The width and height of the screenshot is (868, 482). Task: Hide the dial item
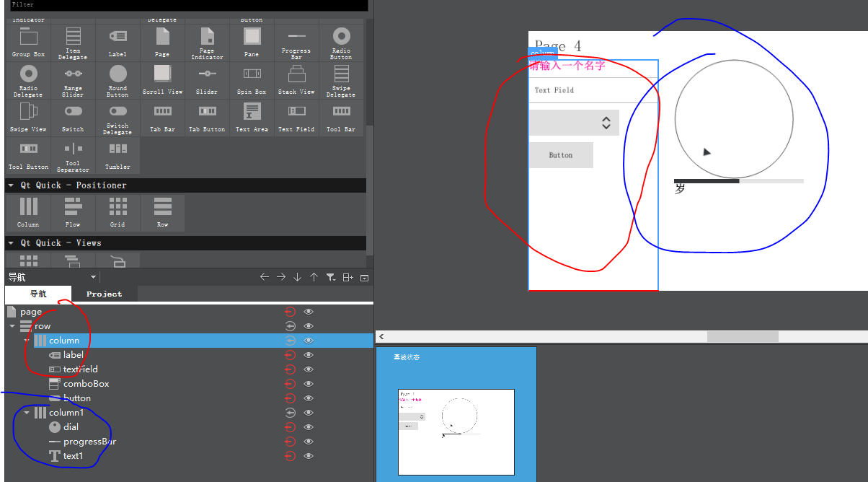[x=309, y=427]
